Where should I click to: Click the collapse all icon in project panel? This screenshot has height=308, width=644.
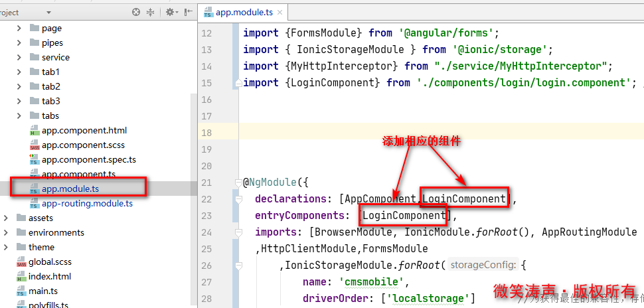151,13
